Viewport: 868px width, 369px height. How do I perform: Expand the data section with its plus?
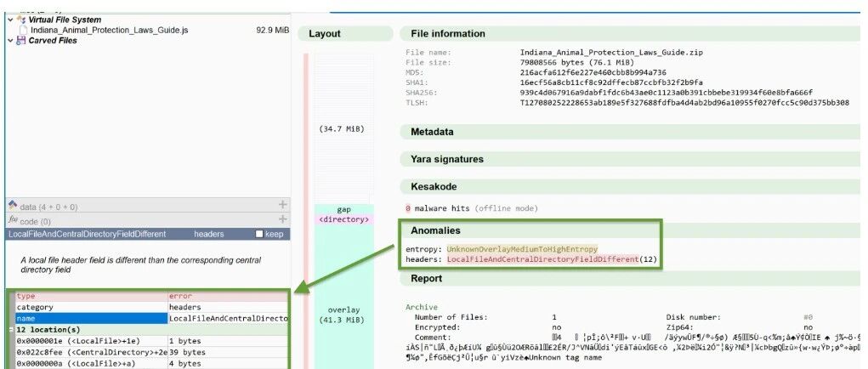(x=283, y=205)
